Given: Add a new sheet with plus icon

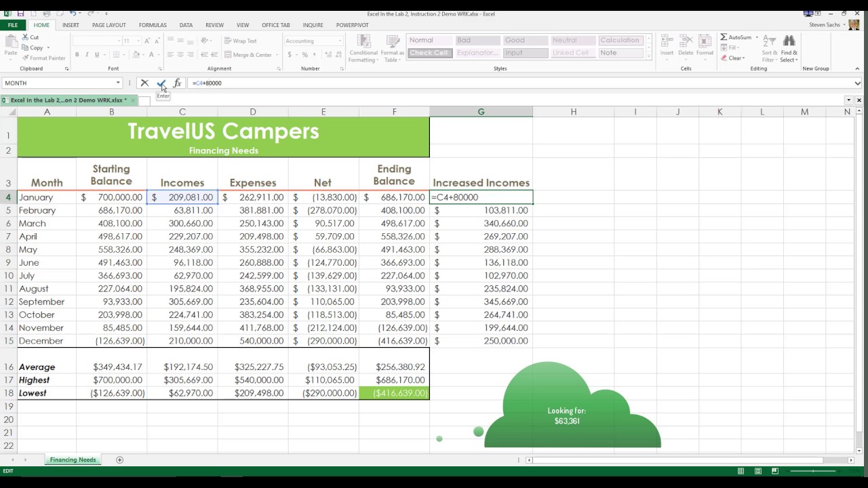Looking at the screenshot, I should click(119, 460).
